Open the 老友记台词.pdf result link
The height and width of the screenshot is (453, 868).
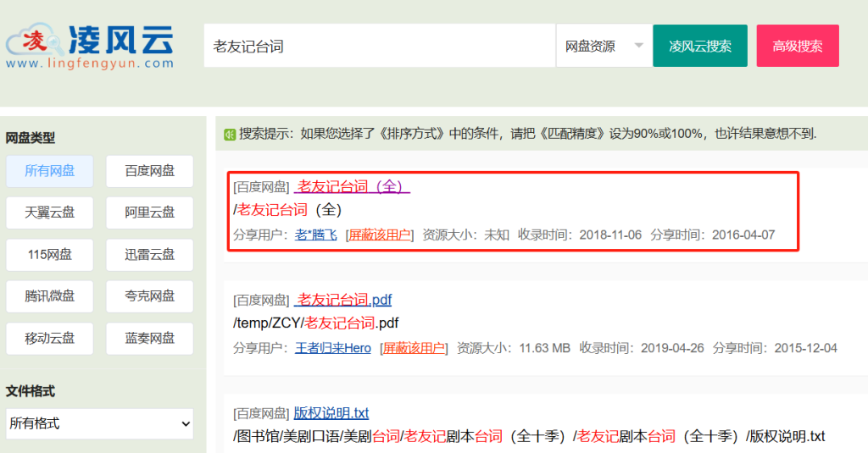343,300
